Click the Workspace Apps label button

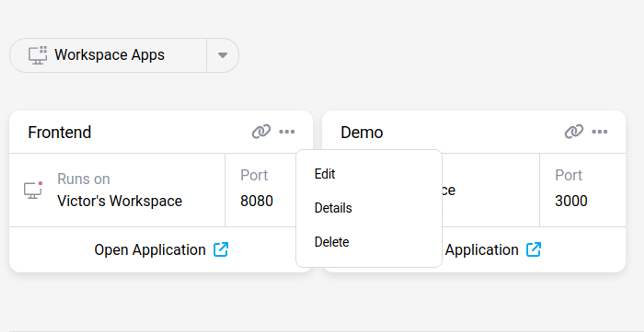(109, 55)
